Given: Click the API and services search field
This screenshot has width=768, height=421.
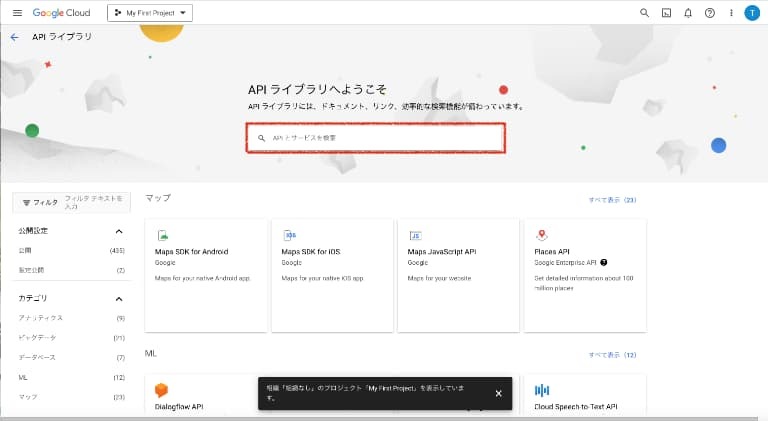Looking at the screenshot, I should pyautogui.click(x=375, y=138).
